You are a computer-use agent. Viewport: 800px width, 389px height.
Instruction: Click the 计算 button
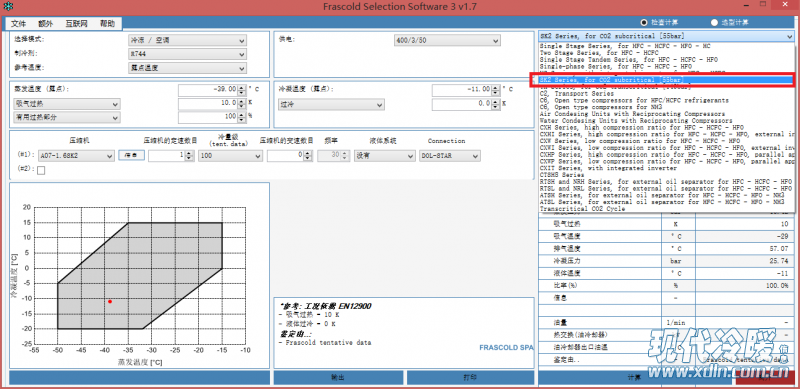coord(634,377)
